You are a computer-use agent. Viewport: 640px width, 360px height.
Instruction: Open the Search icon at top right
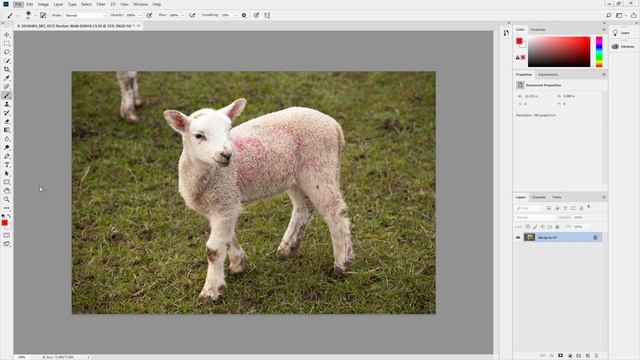(608, 15)
